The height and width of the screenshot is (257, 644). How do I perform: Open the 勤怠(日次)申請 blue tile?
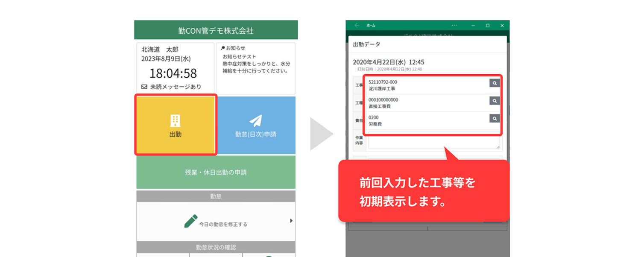pyautogui.click(x=256, y=125)
